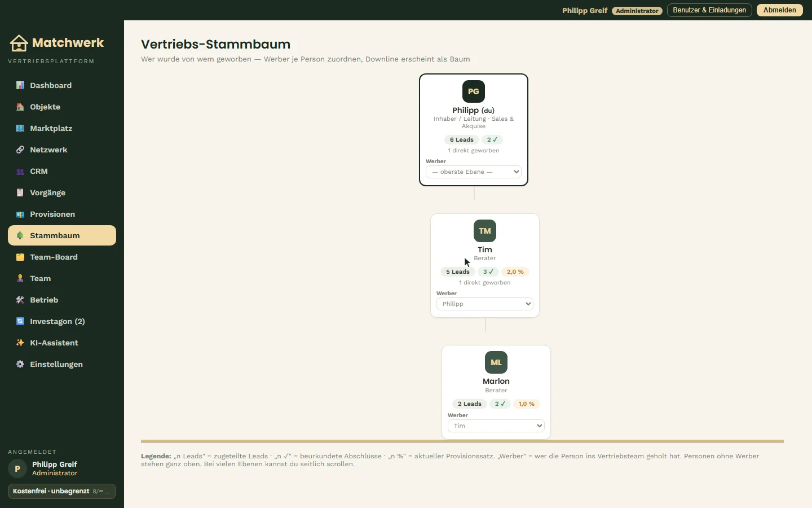Click the ML avatar on Marlon's card

coord(496,362)
